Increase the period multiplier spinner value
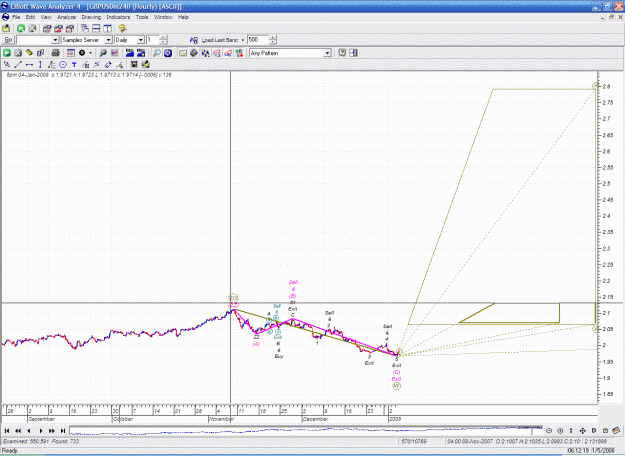This screenshot has height=456, width=625. pyautogui.click(x=163, y=38)
